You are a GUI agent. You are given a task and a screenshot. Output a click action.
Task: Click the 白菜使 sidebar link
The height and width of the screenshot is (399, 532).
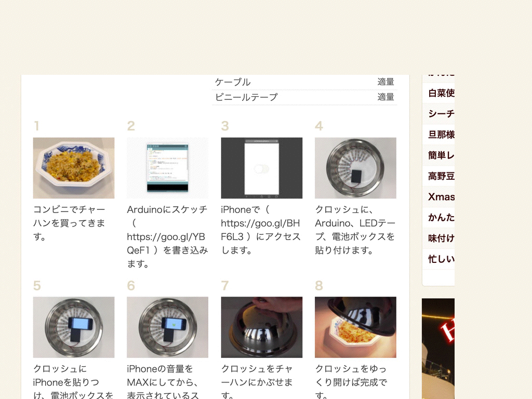441,93
